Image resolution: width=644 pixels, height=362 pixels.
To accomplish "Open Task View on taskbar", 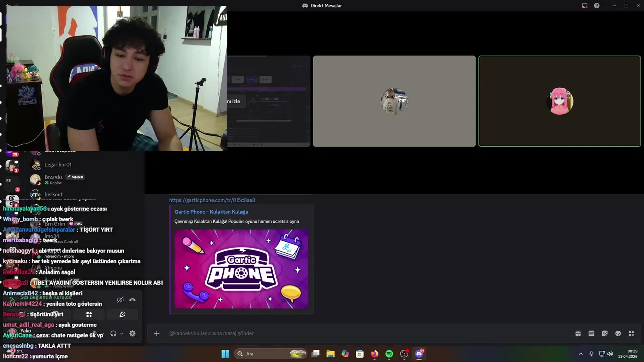I will (x=316, y=354).
